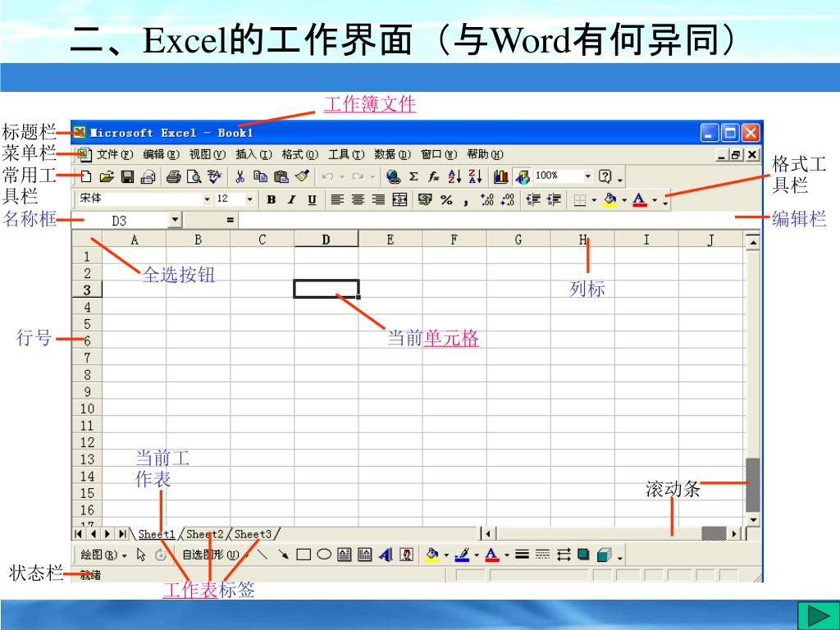
Task: Save the workbook using the floppy disk icon
Action: coord(127,176)
